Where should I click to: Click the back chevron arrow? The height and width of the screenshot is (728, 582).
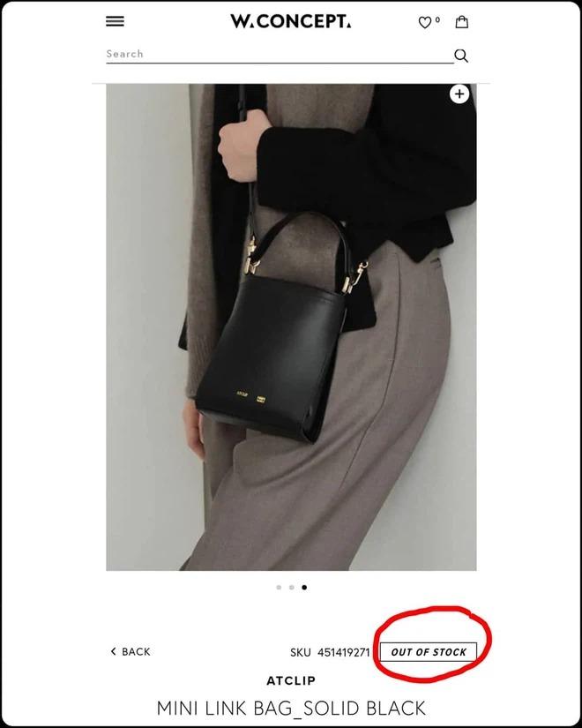click(113, 651)
